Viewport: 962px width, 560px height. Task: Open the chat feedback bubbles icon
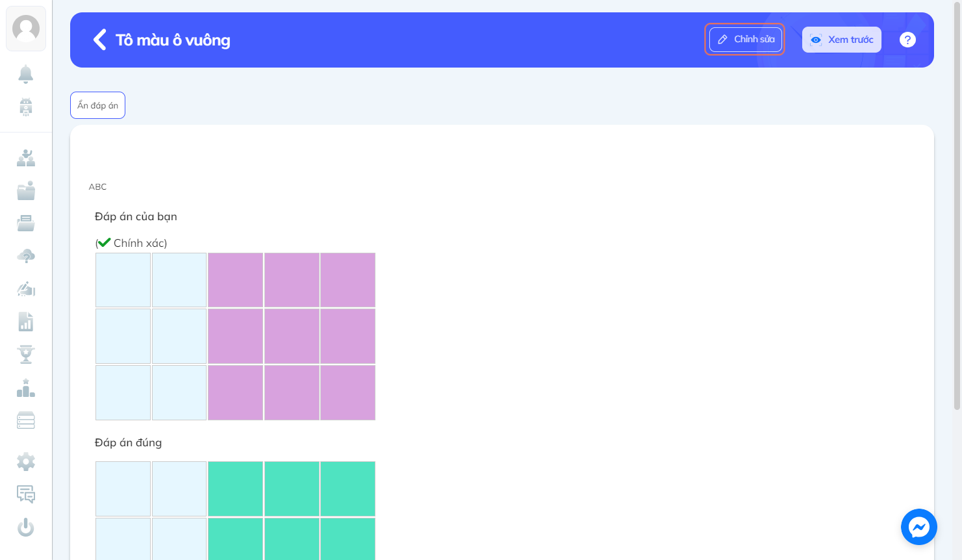(26, 494)
